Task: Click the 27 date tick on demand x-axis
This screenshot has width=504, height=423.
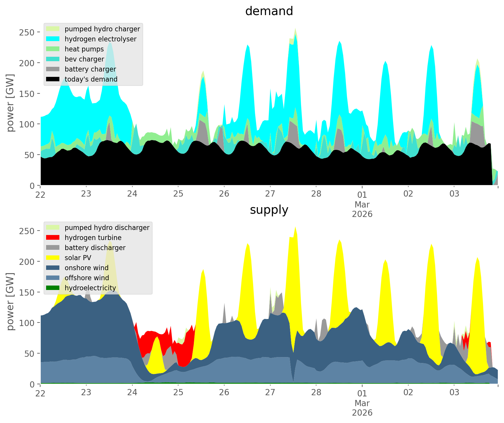Action: tap(270, 194)
